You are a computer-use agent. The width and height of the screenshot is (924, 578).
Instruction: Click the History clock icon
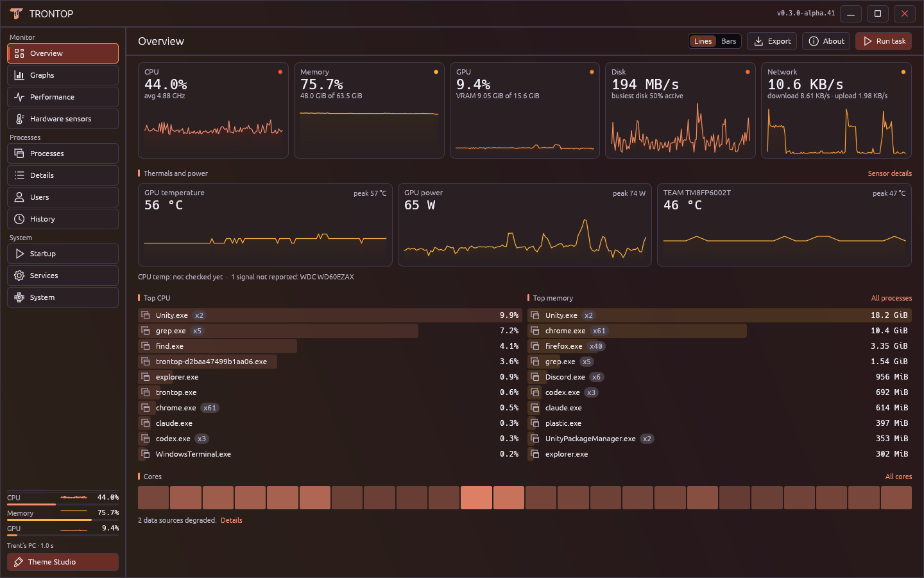click(19, 219)
